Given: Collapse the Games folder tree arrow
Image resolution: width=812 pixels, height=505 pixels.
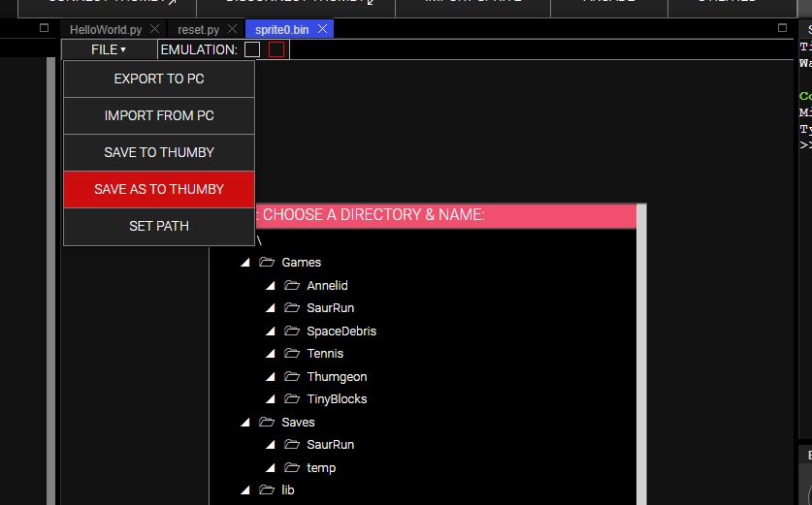Looking at the screenshot, I should click(245, 263).
